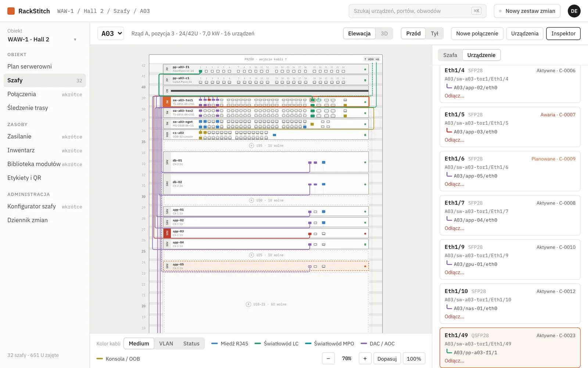Click Odłącz... under Eth1/49
The image size is (588, 368).
(x=454, y=361)
